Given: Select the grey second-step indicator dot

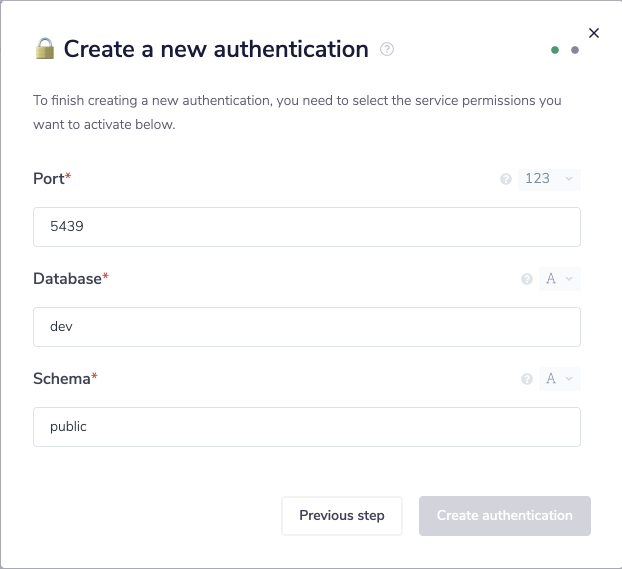Looking at the screenshot, I should [575, 50].
